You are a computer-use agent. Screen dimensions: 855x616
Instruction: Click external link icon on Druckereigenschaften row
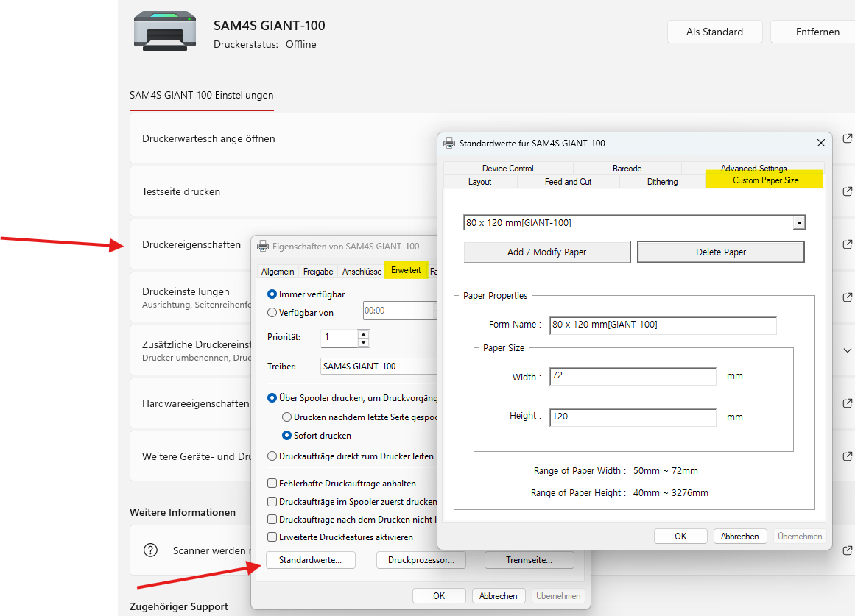pyautogui.click(x=848, y=244)
